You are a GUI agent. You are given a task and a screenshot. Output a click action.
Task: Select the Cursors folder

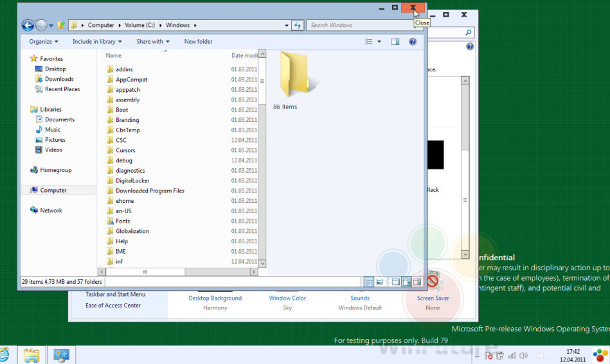[x=121, y=150]
